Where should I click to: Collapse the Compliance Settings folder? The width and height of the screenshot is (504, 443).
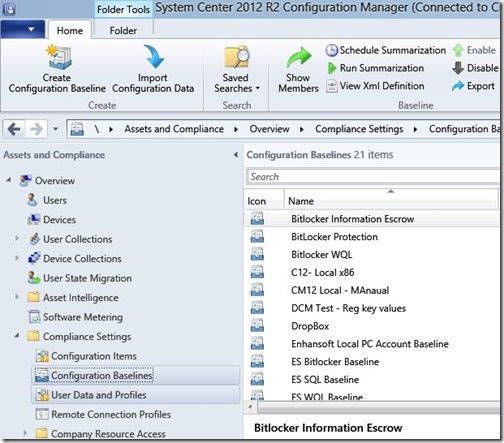coord(17,336)
